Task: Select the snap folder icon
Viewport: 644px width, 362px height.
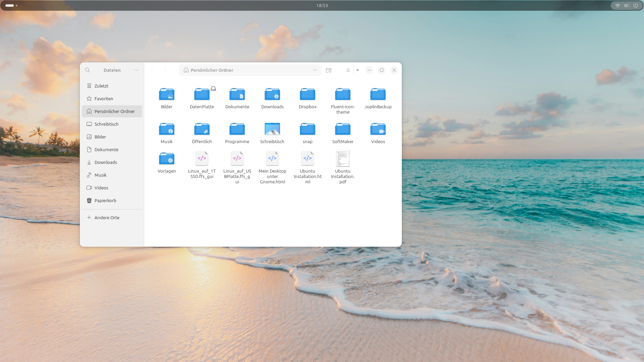Action: tap(308, 129)
